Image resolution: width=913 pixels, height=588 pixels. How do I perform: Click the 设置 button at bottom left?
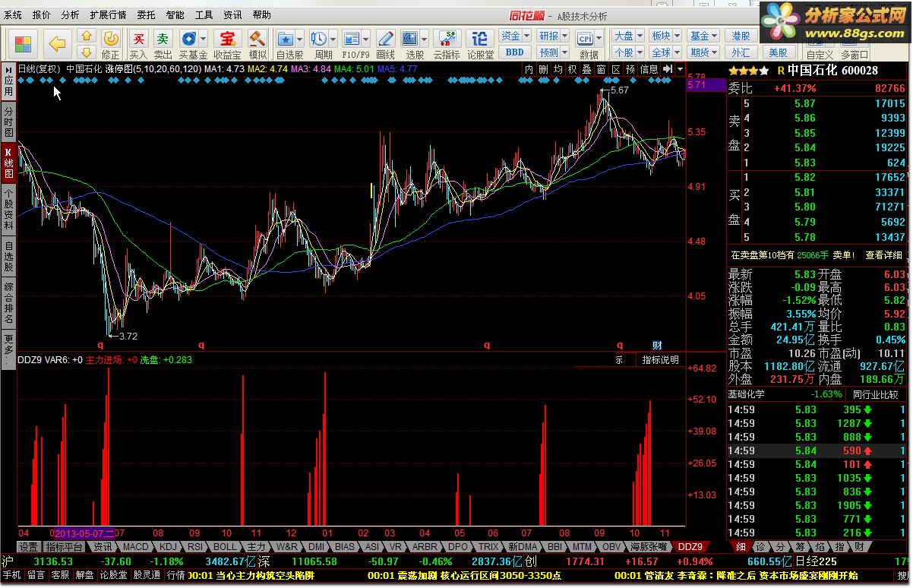29,546
